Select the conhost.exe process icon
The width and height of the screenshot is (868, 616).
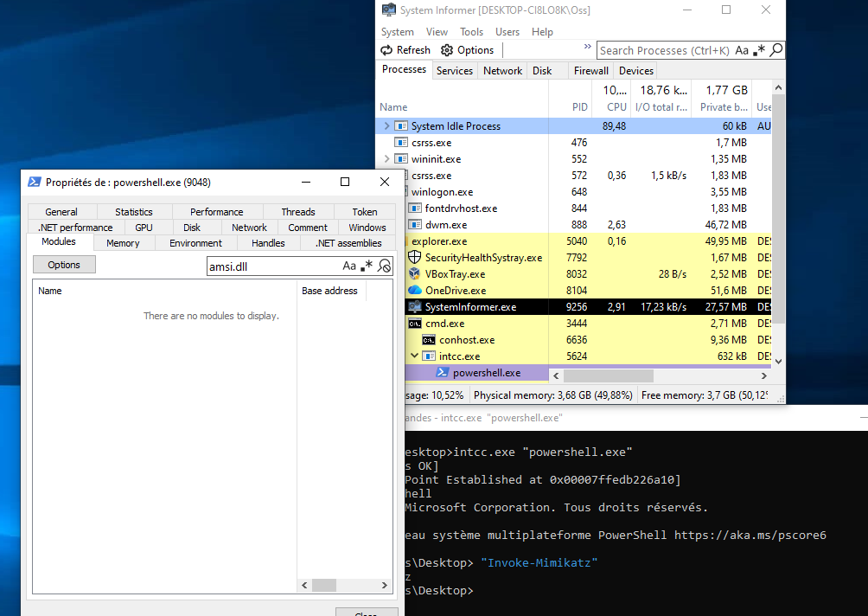(x=429, y=339)
